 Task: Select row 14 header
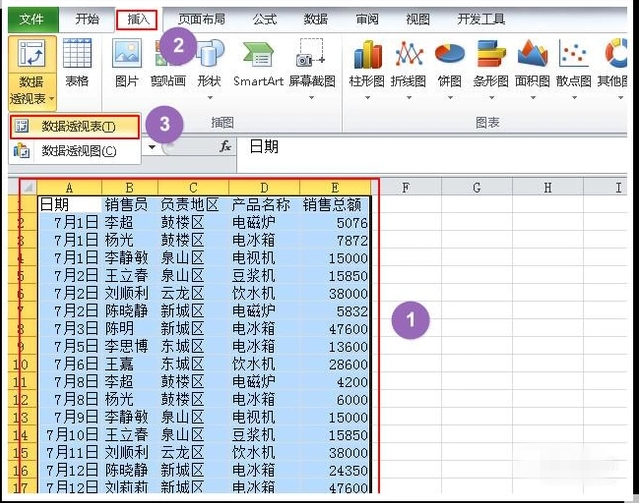pos(22,435)
